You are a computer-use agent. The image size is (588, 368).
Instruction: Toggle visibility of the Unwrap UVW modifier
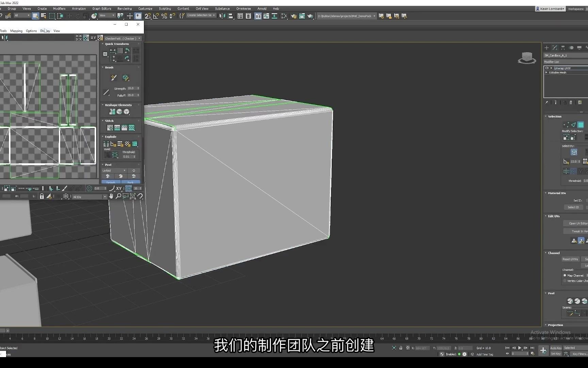[x=547, y=68]
